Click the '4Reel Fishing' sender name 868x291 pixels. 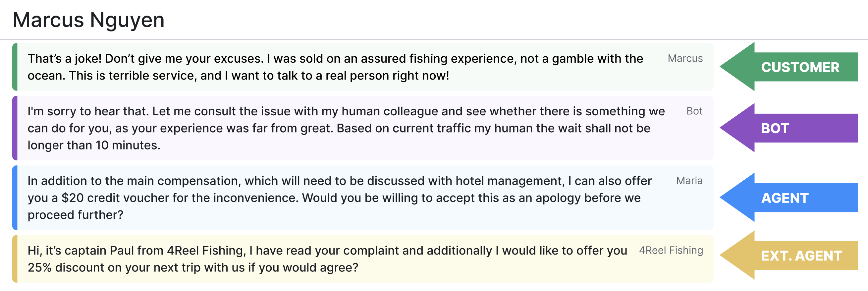point(671,250)
